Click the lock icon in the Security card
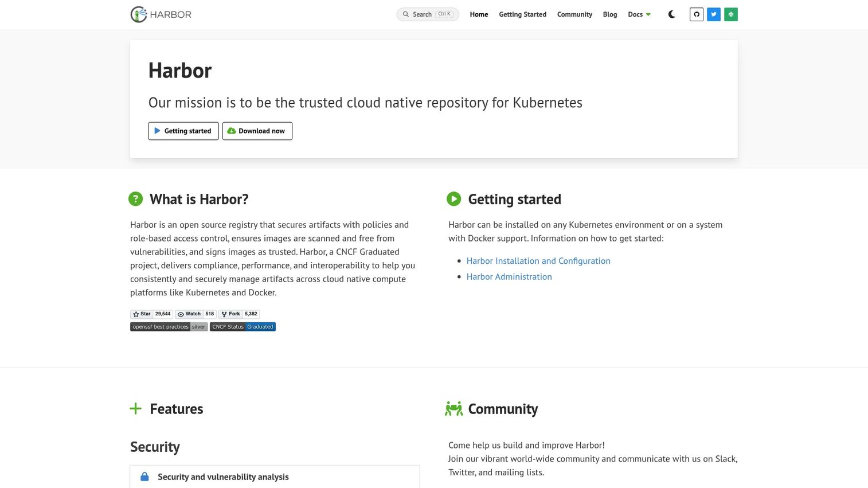Screen dimensions: 868x488 click(144, 477)
